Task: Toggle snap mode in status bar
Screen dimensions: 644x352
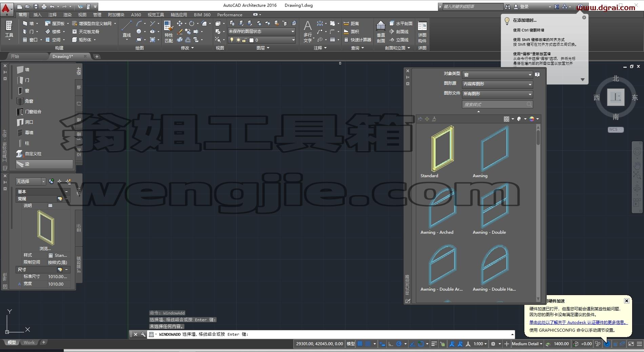Action: (368, 344)
